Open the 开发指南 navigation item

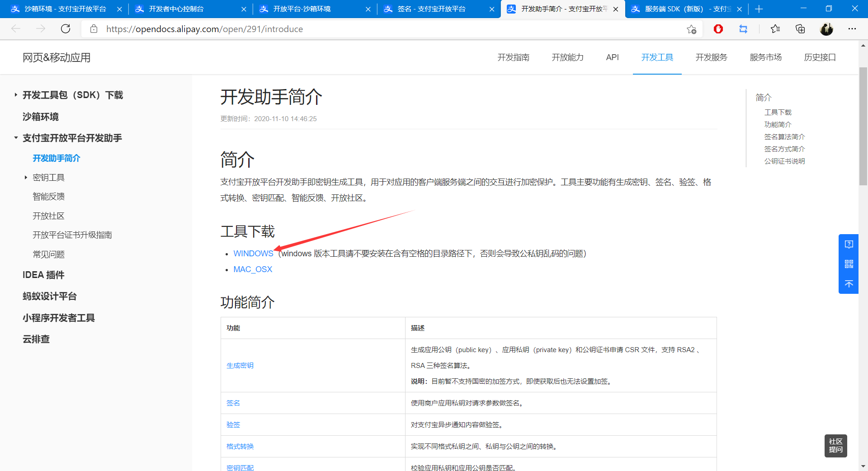[513, 57]
